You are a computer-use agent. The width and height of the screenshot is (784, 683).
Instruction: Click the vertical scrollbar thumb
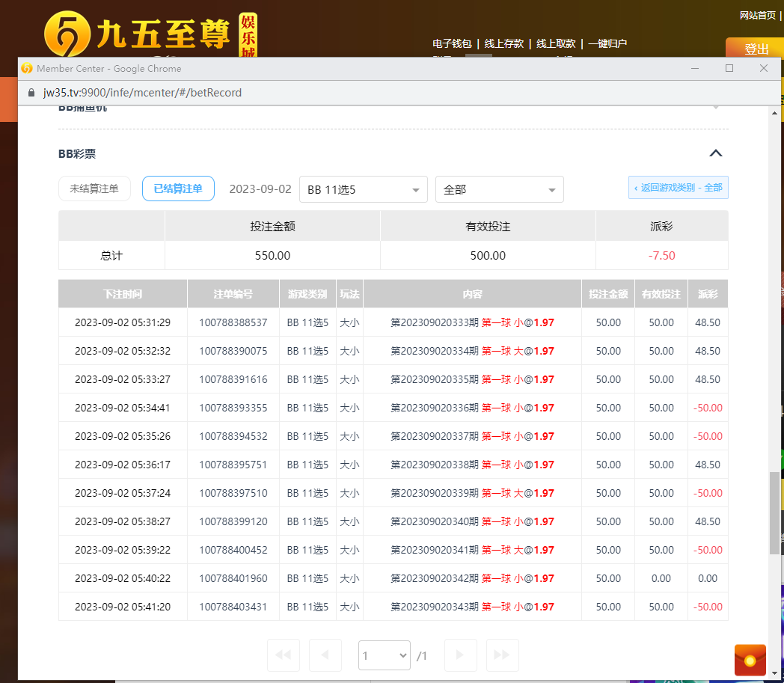[774, 512]
